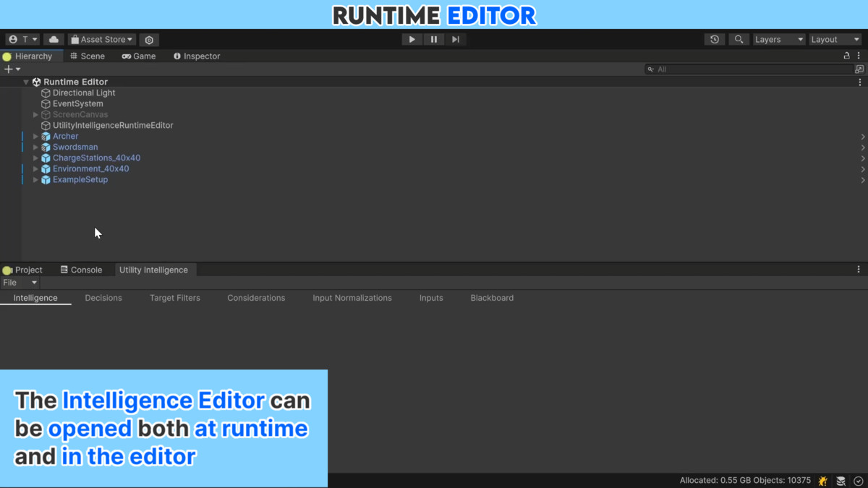The width and height of the screenshot is (868, 488).
Task: Click the Unity scene icon of Runtime Editor
Action: coord(36,82)
